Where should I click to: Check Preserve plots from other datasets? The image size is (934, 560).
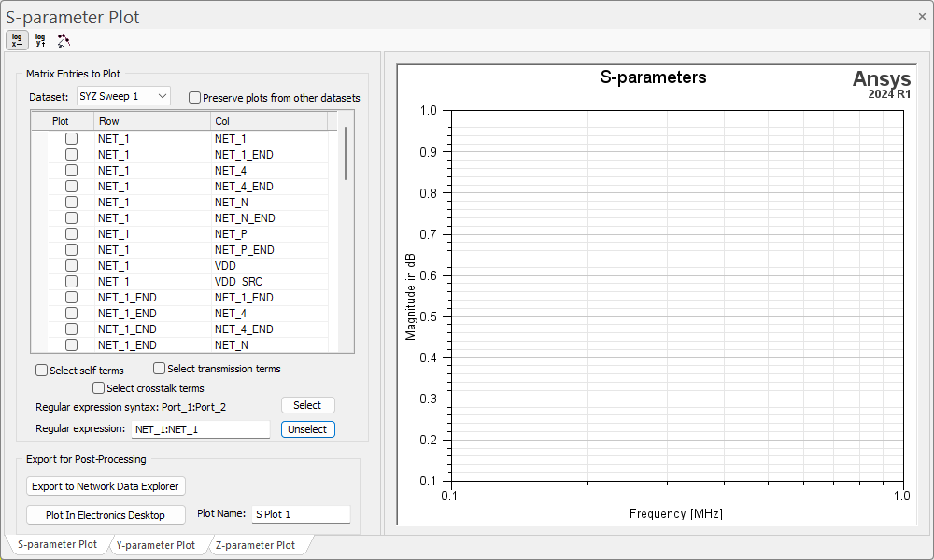194,97
